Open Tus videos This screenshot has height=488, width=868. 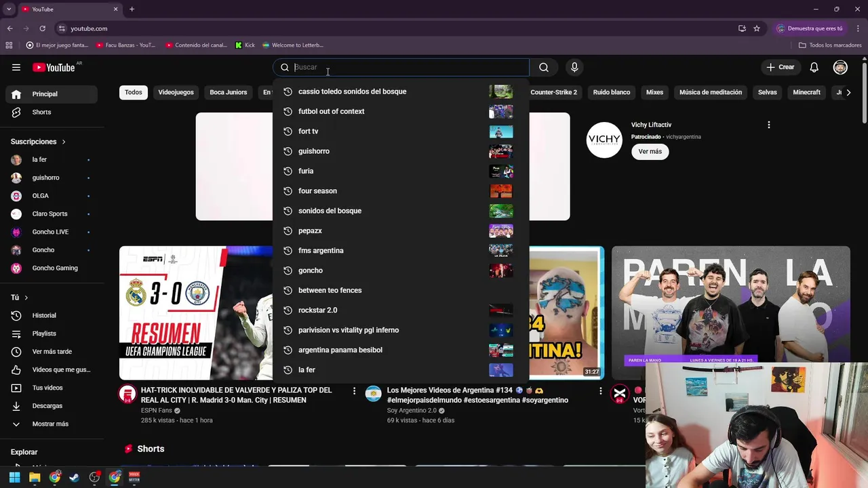[x=53, y=388]
